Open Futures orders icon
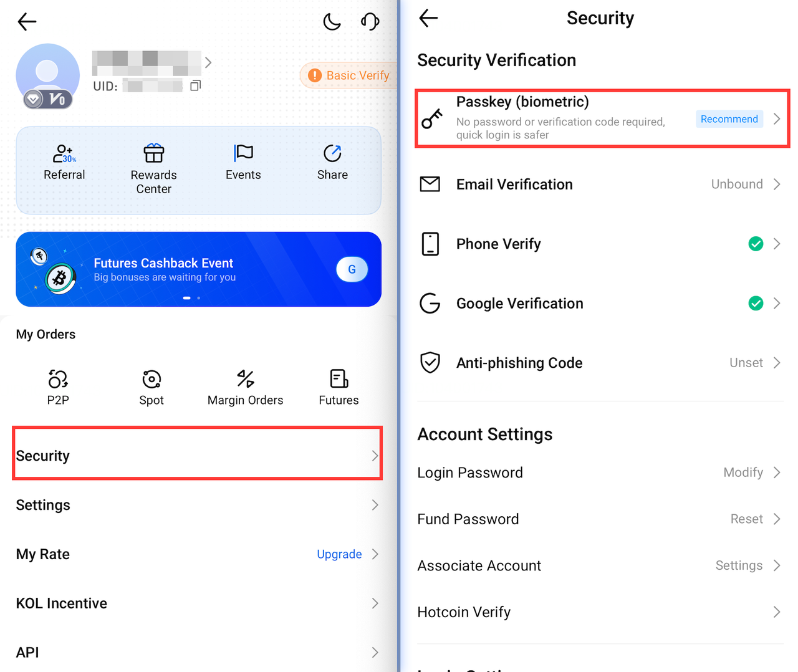The width and height of the screenshot is (798, 672). (x=339, y=379)
